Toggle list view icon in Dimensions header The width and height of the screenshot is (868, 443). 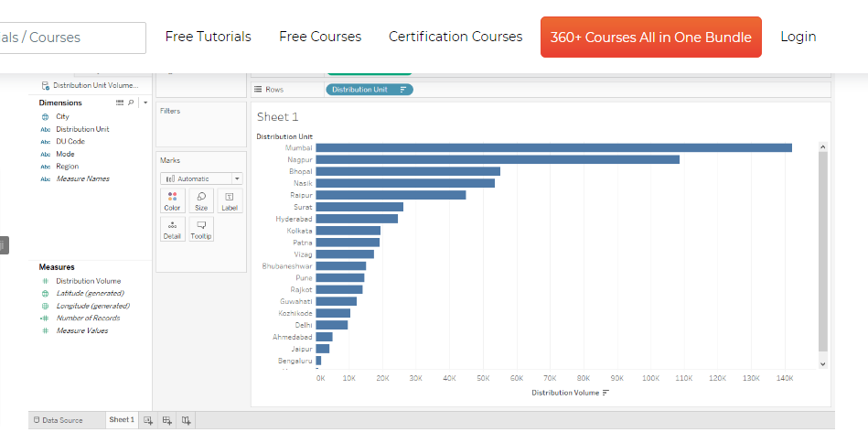(120, 103)
